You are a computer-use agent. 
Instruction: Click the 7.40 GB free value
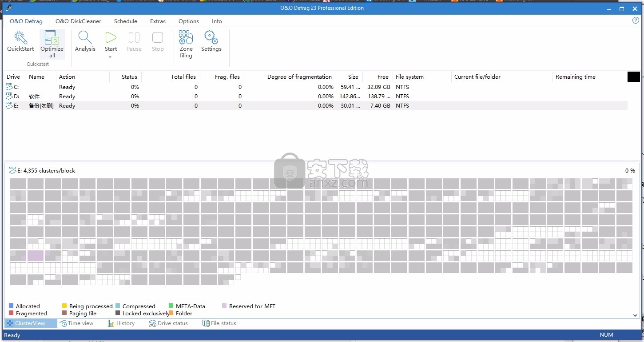point(380,106)
